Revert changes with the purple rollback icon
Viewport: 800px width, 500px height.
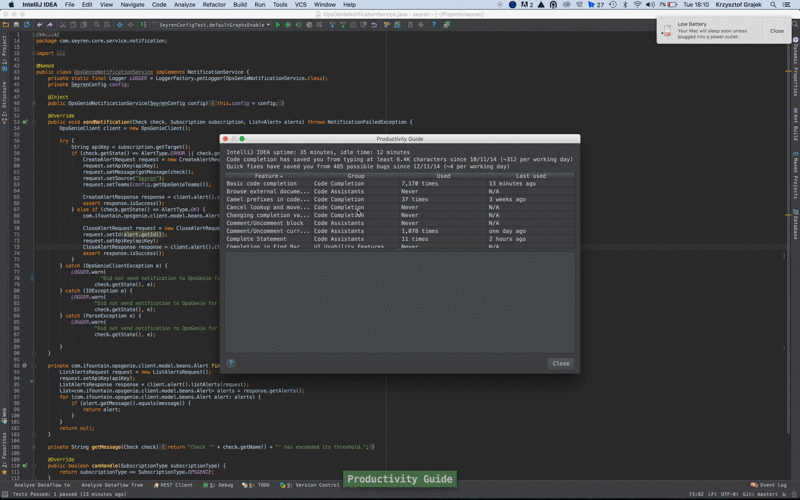click(374, 24)
